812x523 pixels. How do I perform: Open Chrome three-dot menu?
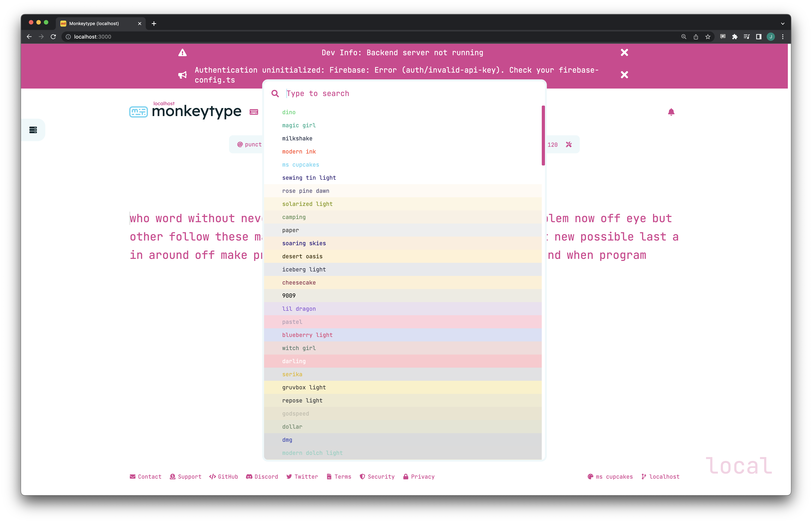pyautogui.click(x=783, y=37)
